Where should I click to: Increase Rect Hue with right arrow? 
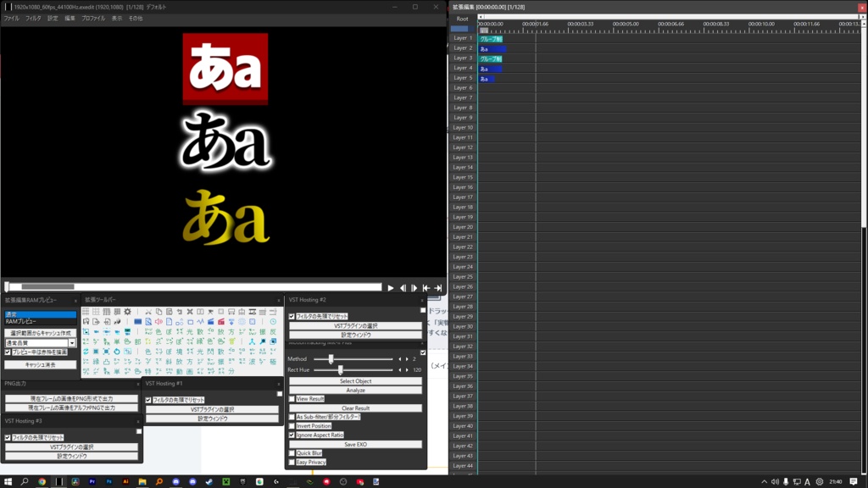coord(407,369)
